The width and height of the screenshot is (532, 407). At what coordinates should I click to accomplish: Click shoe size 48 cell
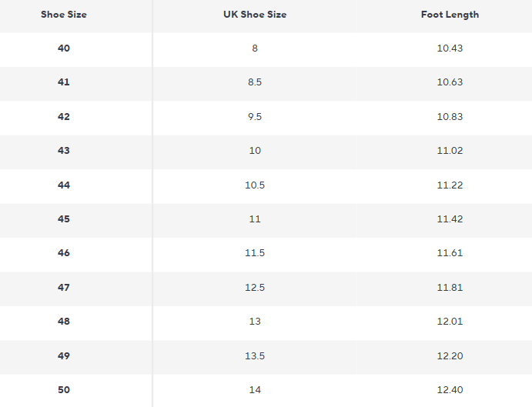(64, 322)
